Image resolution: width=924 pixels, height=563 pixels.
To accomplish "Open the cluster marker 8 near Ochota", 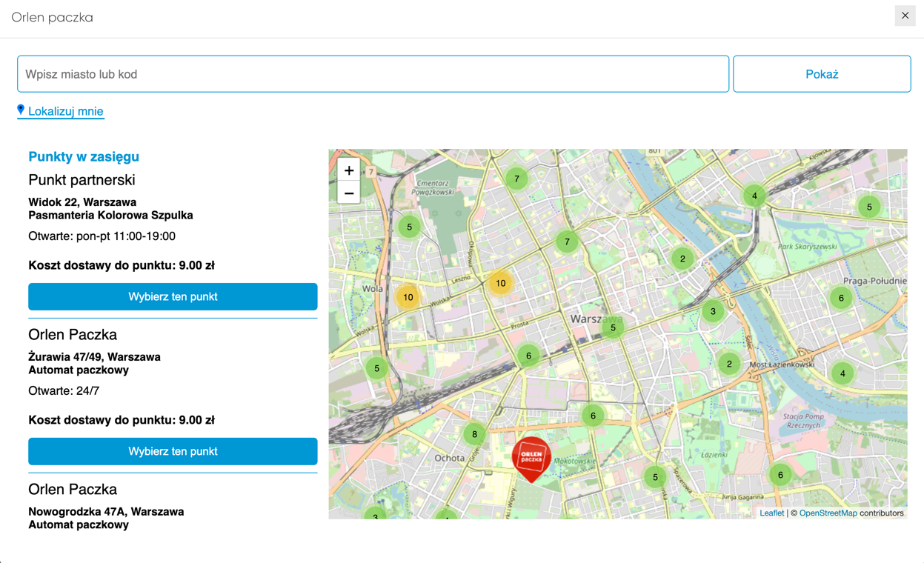I will click(x=474, y=434).
